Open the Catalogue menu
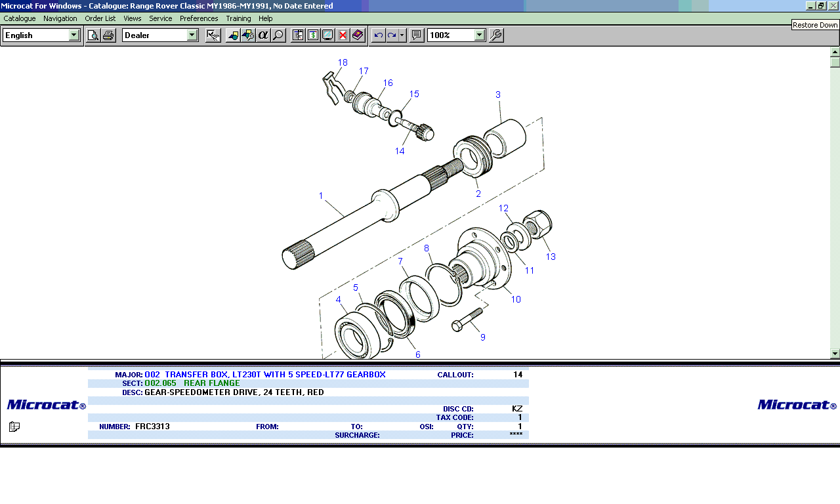 click(20, 18)
